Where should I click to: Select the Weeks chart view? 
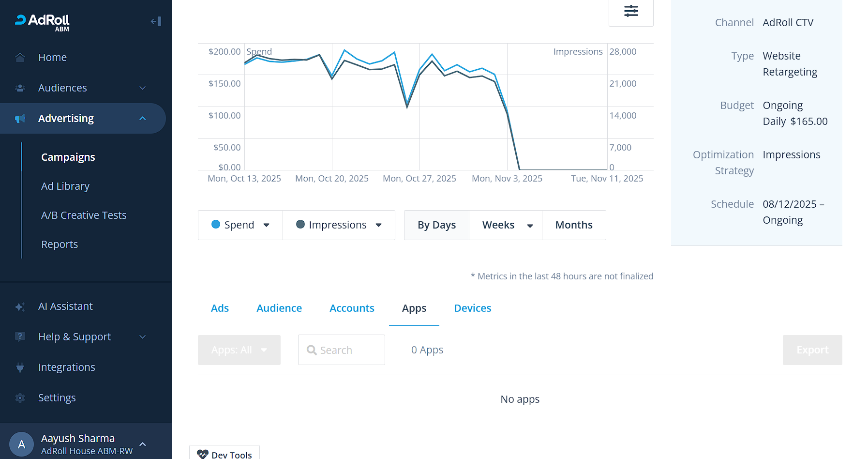[498, 225]
